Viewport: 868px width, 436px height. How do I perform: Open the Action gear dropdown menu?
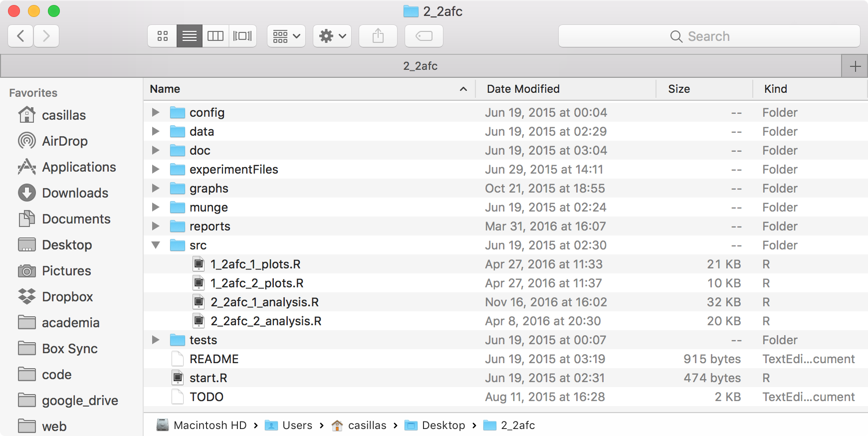[332, 36]
